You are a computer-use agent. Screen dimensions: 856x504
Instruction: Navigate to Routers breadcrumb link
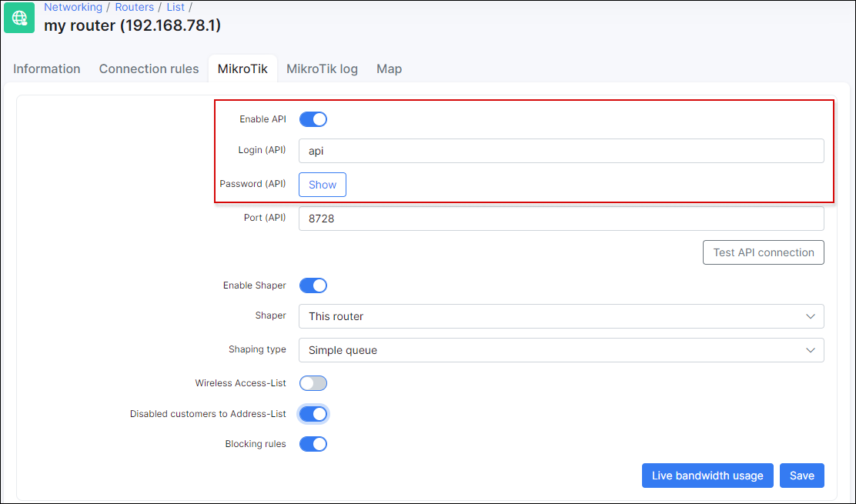click(x=135, y=7)
